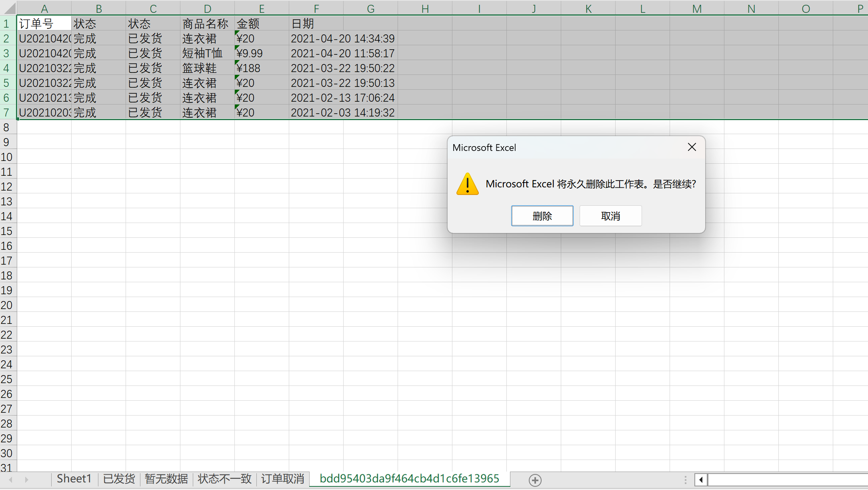Switch to the 暂无数据 sheet tab
The image size is (868, 490).
tap(166, 479)
